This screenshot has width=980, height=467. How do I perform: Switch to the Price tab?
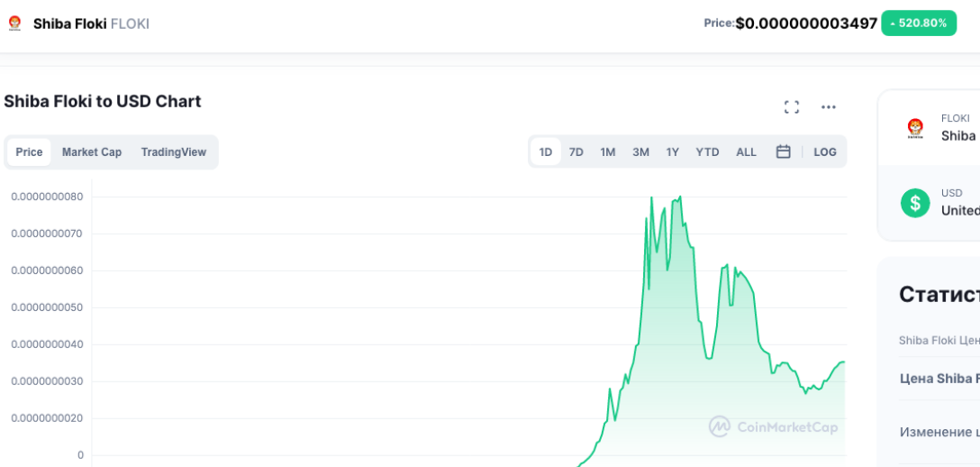click(x=29, y=151)
